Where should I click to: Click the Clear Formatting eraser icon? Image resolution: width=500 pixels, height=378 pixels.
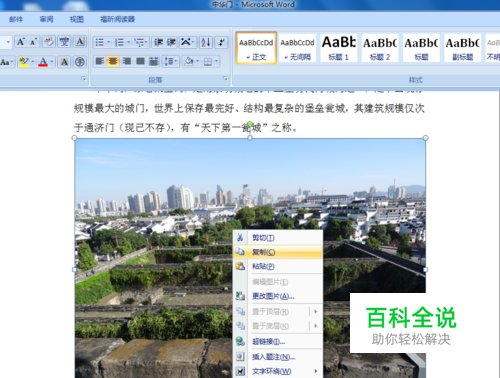point(49,42)
